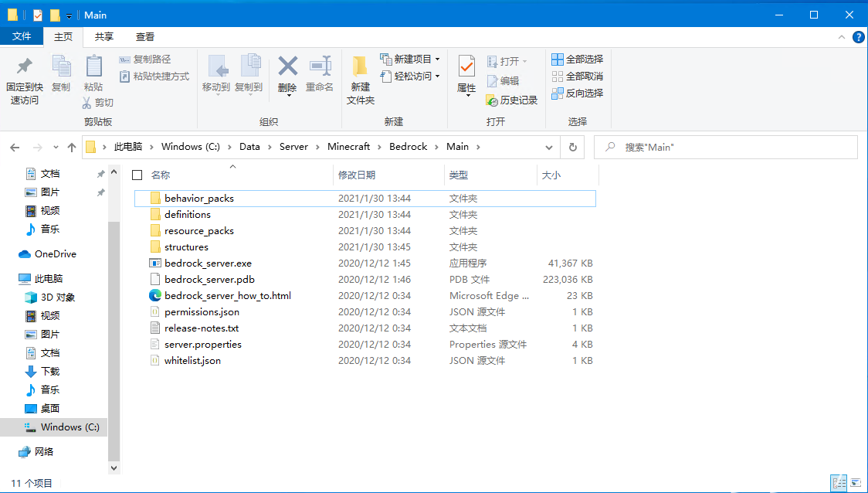Sort by Date modified (修改日期) column

tap(357, 175)
